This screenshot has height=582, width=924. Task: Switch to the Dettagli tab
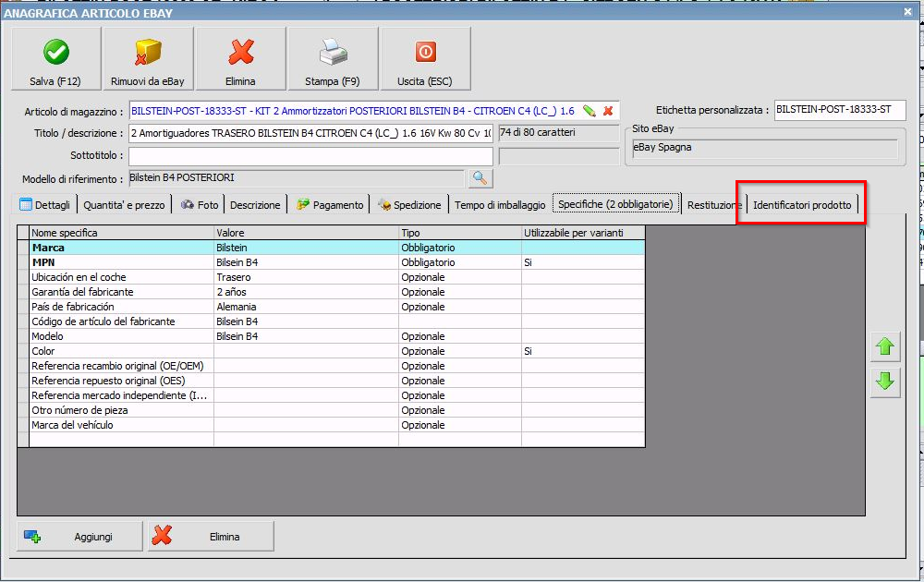[45, 204]
